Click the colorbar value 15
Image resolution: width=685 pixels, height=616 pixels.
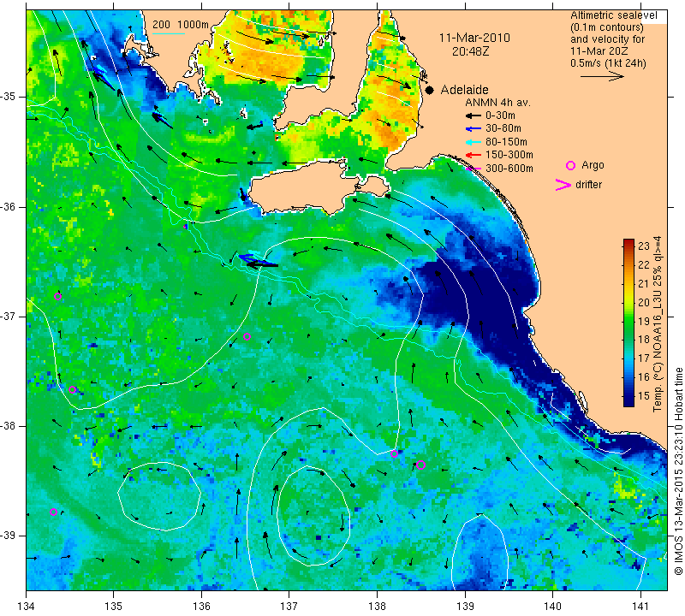pyautogui.click(x=644, y=395)
